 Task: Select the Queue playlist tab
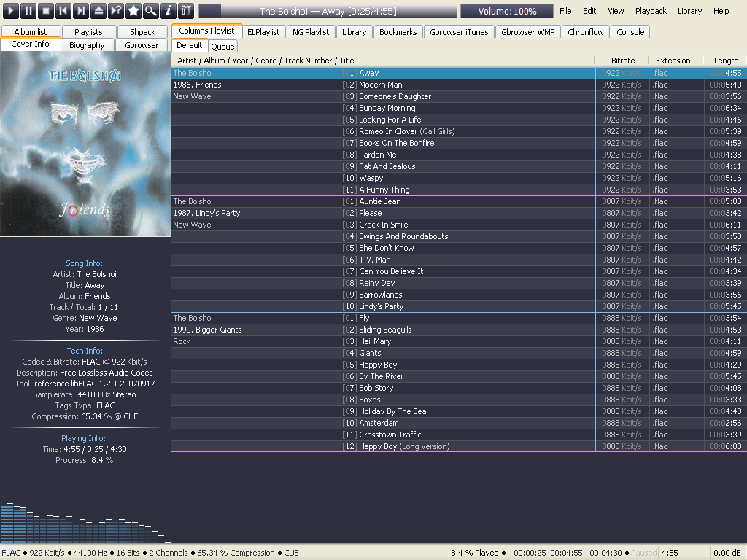[x=222, y=46]
